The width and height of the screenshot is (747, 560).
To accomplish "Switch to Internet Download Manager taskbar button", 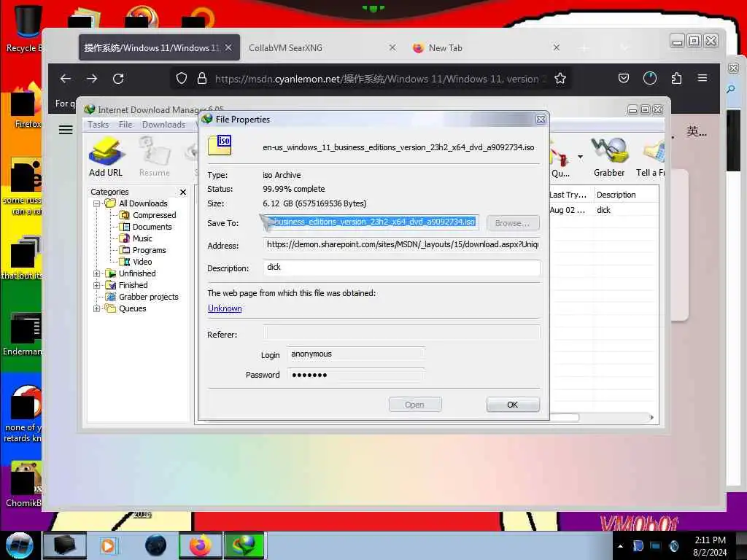I will point(244,545).
